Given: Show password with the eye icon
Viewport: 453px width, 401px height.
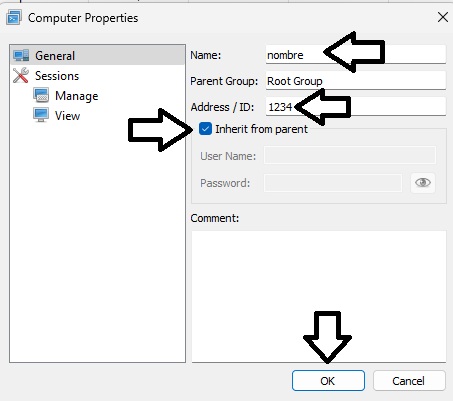Looking at the screenshot, I should [423, 183].
